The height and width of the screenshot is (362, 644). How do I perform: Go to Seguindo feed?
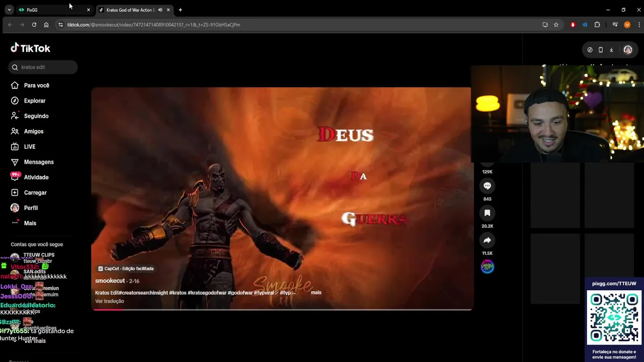coord(30,116)
